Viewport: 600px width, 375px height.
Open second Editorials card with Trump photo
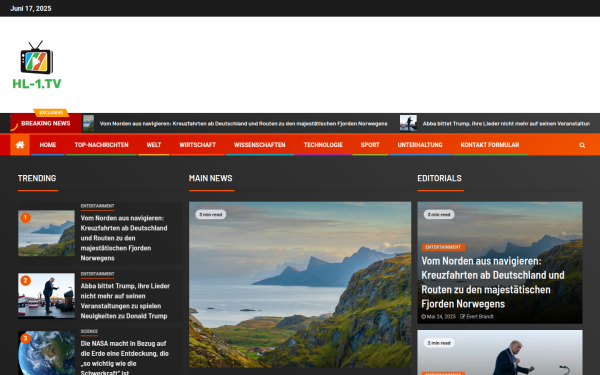pyautogui.click(x=500, y=352)
